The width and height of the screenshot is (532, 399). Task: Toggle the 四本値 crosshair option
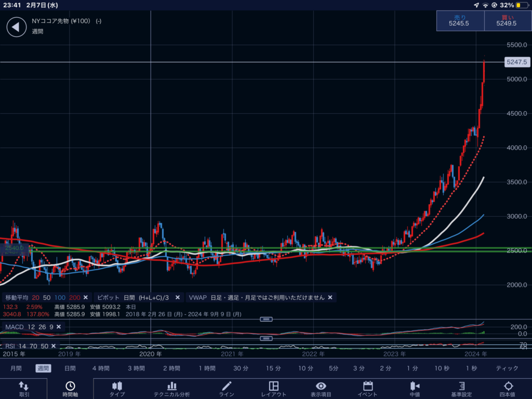click(x=508, y=386)
